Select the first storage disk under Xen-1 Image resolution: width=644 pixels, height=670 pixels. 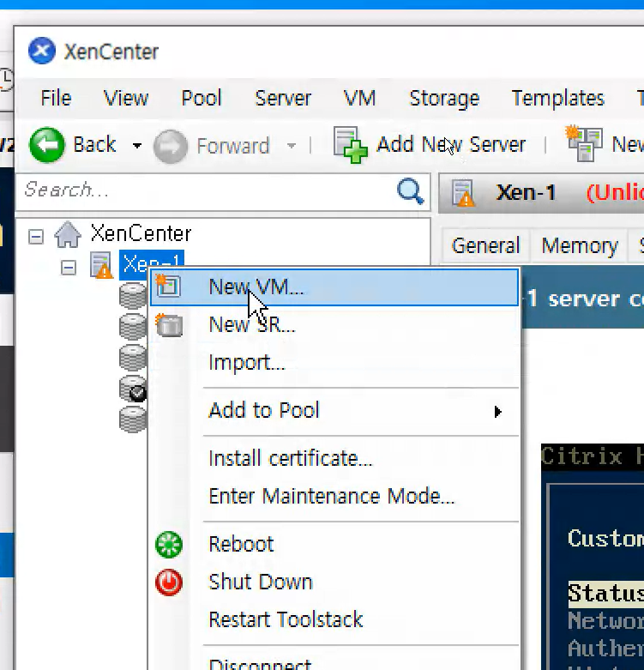pos(132,296)
